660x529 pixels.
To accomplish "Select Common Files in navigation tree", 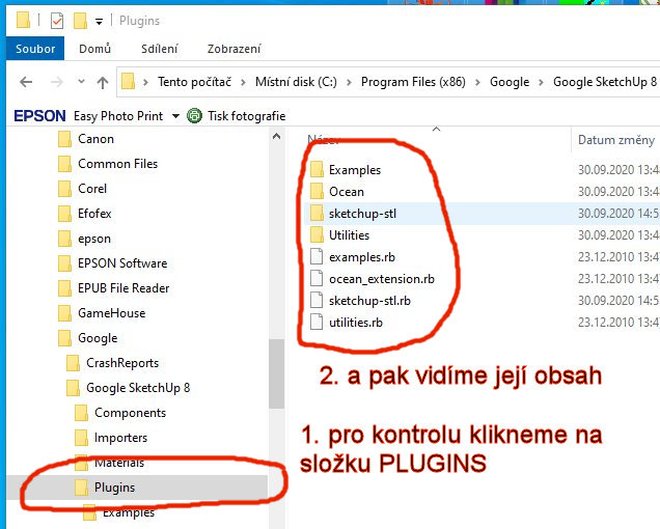I will click(118, 164).
